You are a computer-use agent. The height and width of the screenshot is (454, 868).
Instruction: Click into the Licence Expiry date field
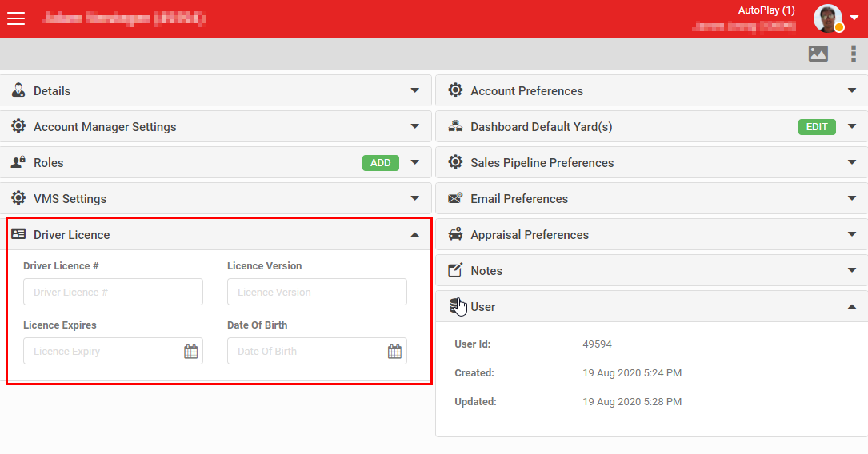click(113, 351)
